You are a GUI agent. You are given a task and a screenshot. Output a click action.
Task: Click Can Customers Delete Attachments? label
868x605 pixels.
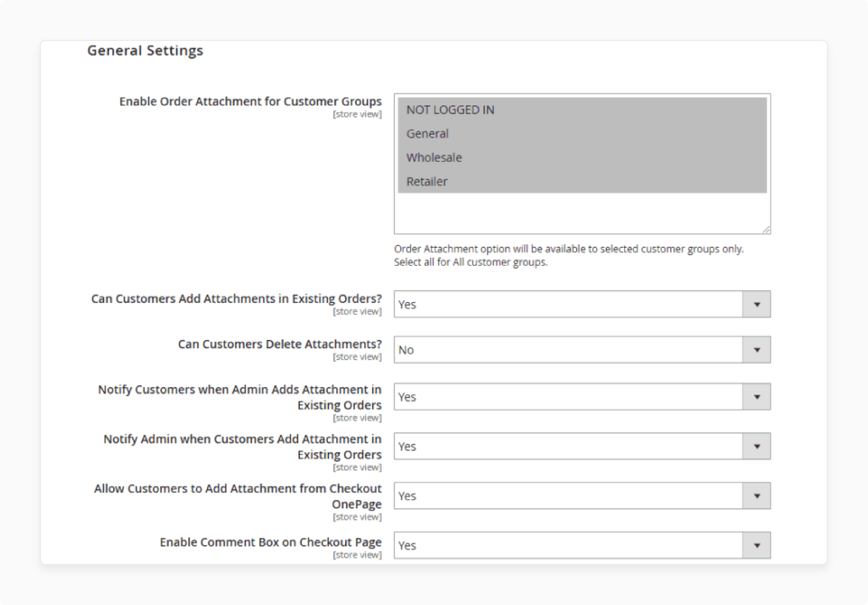coord(280,344)
